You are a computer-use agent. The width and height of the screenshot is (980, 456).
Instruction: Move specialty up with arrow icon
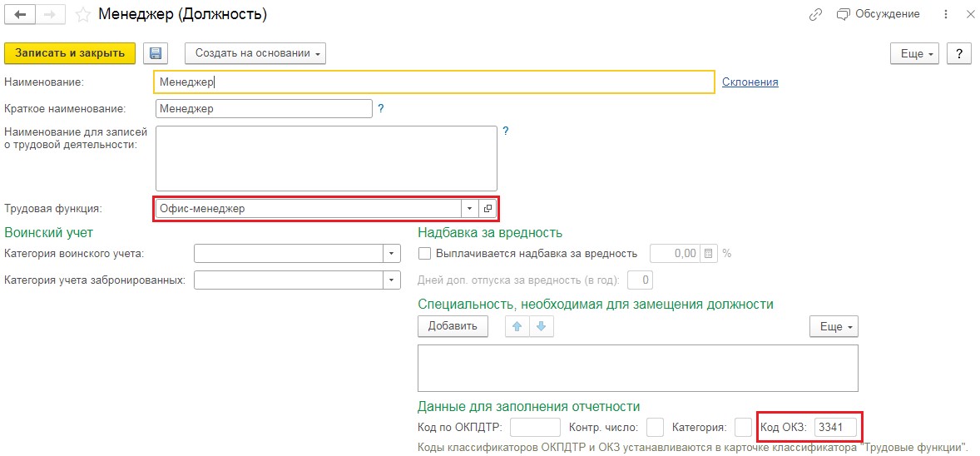[x=517, y=326]
